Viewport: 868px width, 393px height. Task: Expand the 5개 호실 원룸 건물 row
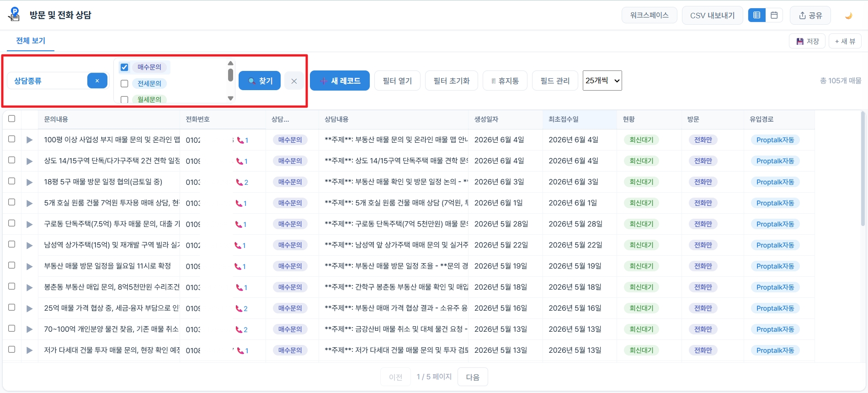pyautogui.click(x=29, y=203)
